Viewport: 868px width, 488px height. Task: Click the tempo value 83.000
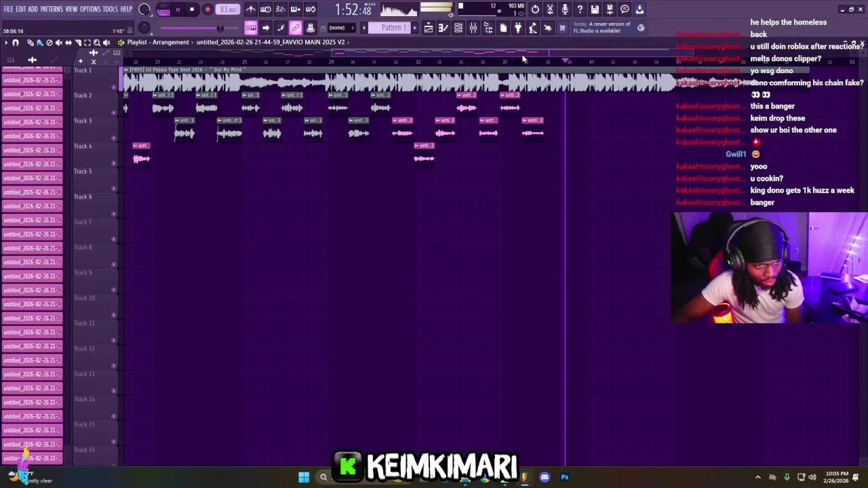[x=228, y=9]
